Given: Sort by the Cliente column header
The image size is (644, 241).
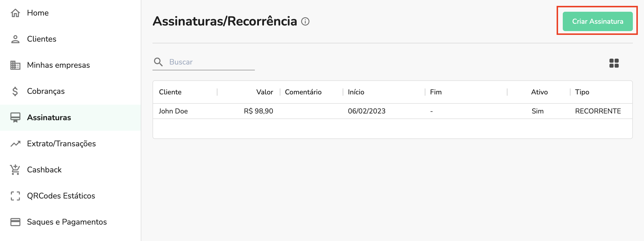Looking at the screenshot, I should [x=170, y=92].
